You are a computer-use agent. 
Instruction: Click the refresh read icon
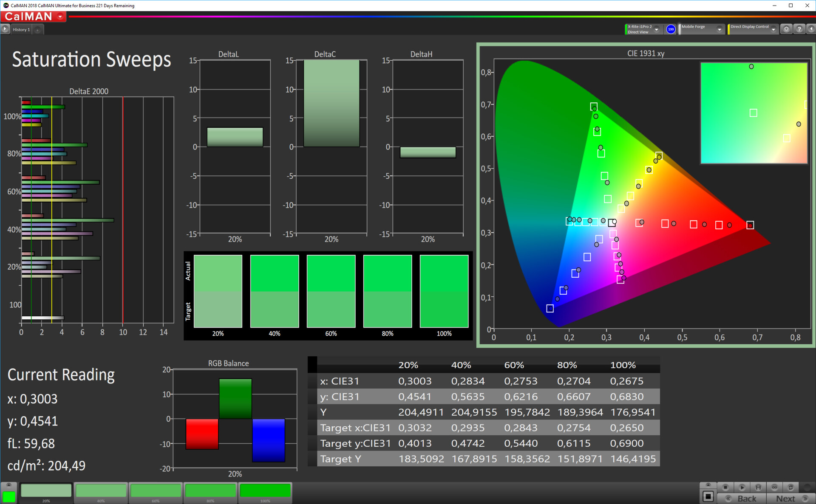(790, 487)
